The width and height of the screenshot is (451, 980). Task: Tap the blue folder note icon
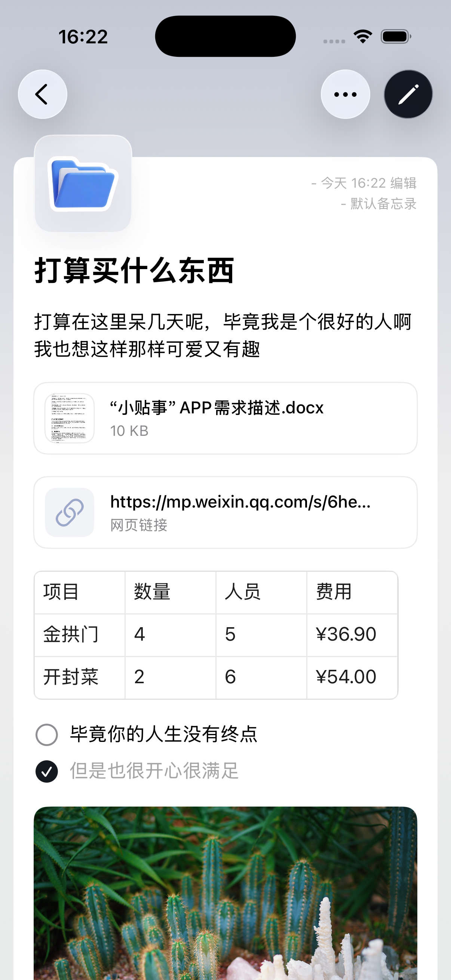coord(83,184)
